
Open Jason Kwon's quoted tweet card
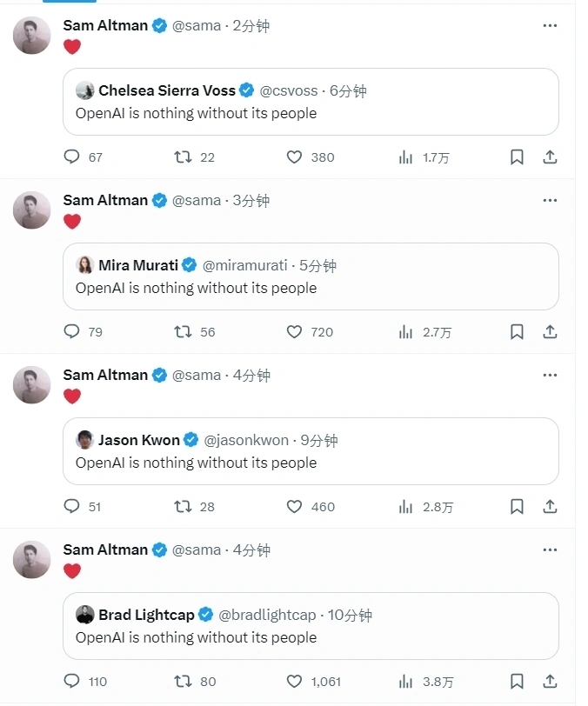pyautogui.click(x=311, y=463)
